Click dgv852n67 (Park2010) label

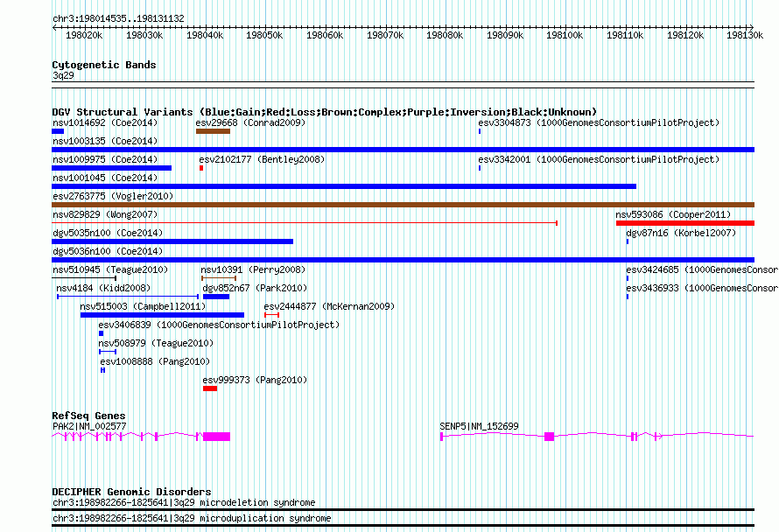click(x=255, y=288)
